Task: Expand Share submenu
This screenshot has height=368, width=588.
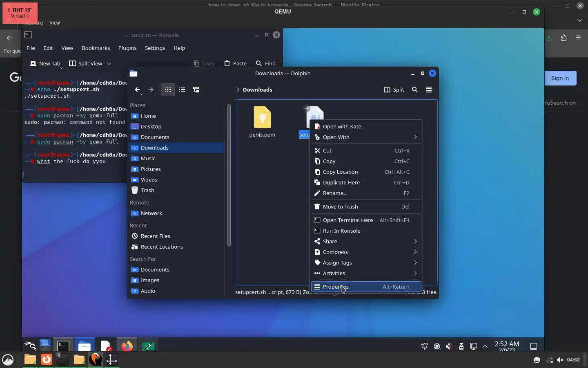Action: (366, 241)
